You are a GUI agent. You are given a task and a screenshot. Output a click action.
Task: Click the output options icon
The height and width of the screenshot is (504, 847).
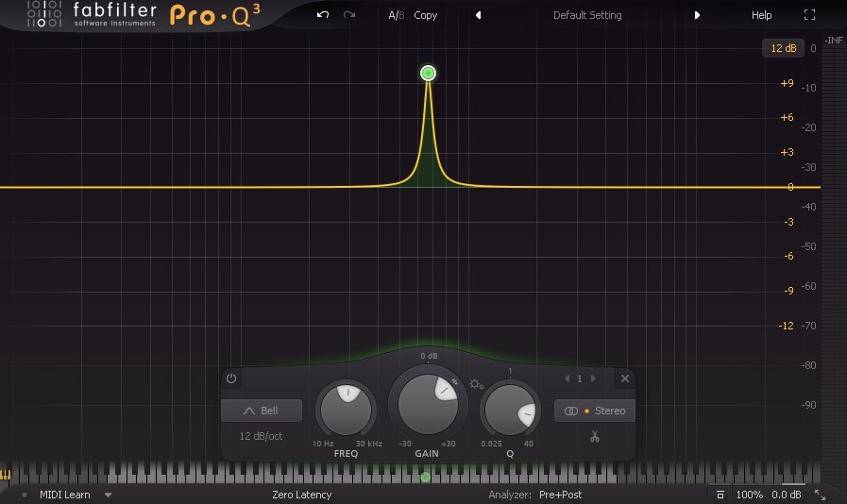coord(720,495)
